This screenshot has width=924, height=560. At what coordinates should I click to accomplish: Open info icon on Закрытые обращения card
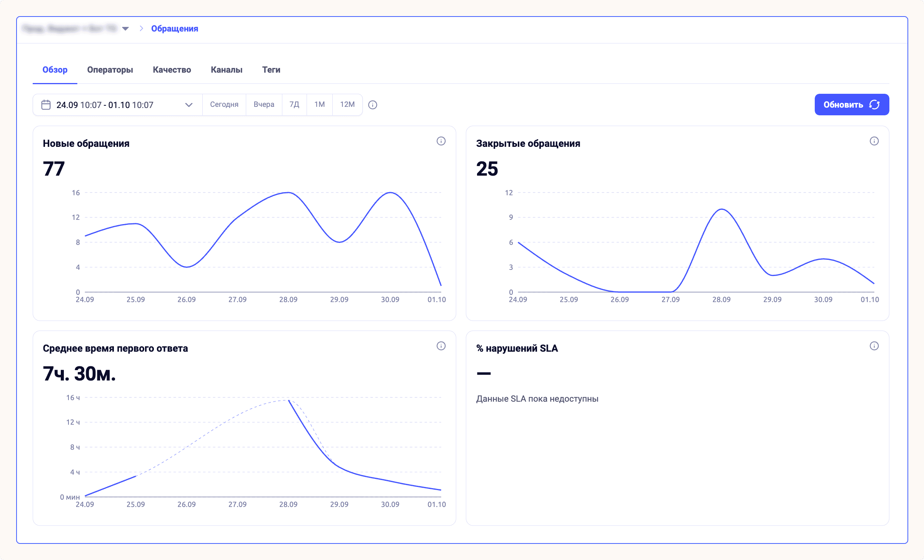pyautogui.click(x=874, y=141)
